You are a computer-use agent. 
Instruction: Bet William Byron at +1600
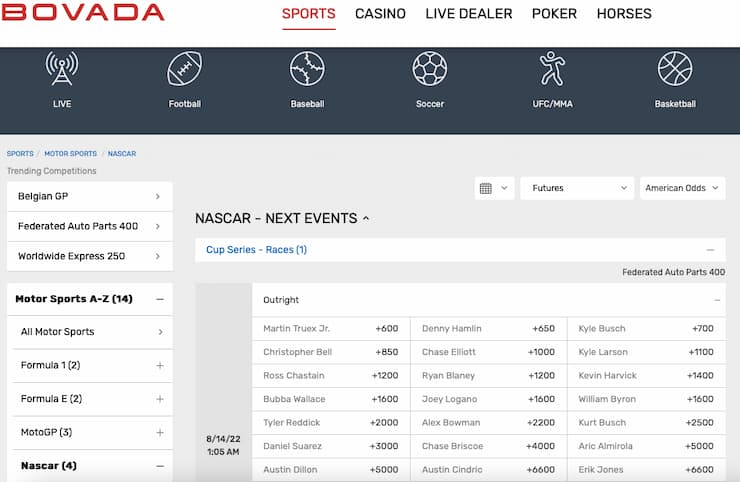[646, 399]
